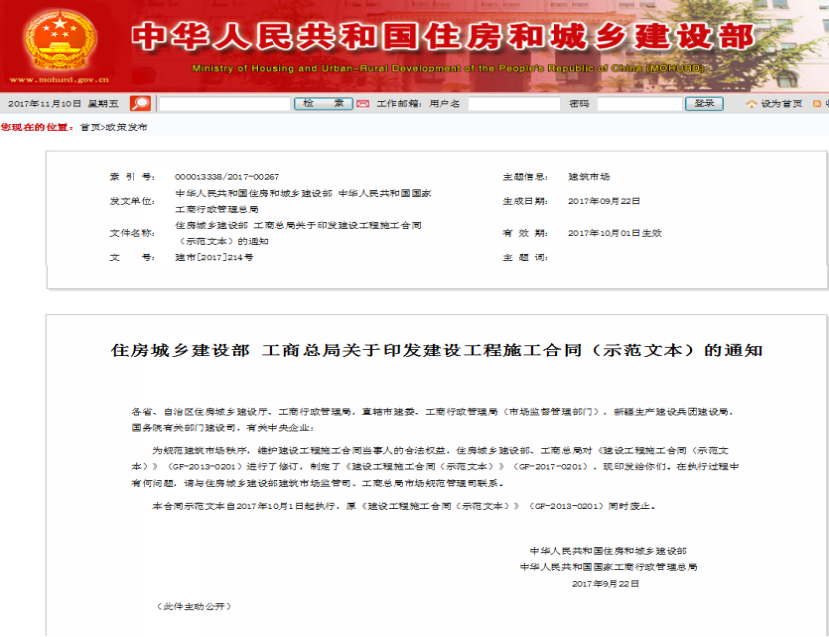Screen dimensions: 829x637
Task: Click the home icon beside 设为首页
Action: [750, 103]
